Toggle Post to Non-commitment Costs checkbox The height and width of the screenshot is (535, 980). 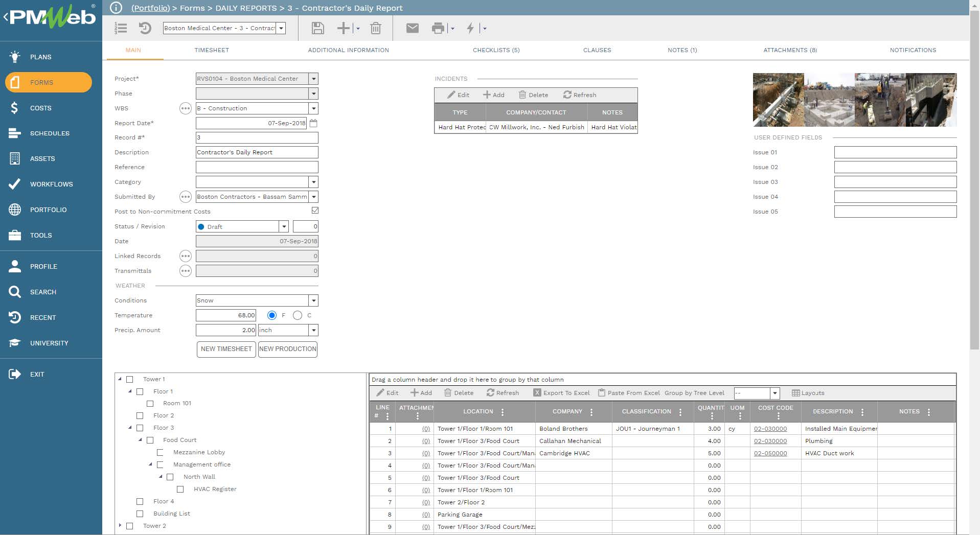pyautogui.click(x=315, y=211)
